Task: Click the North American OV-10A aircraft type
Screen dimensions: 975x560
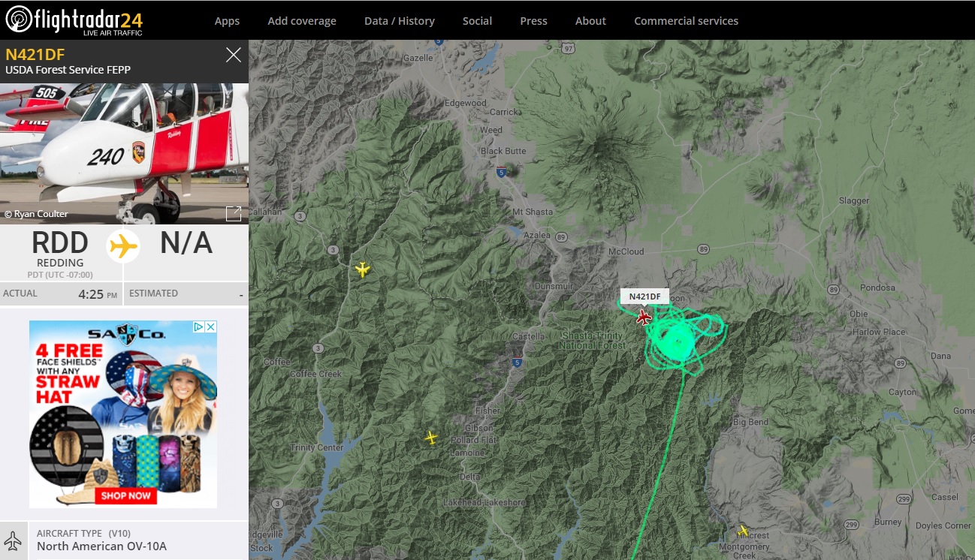Action: click(x=101, y=546)
